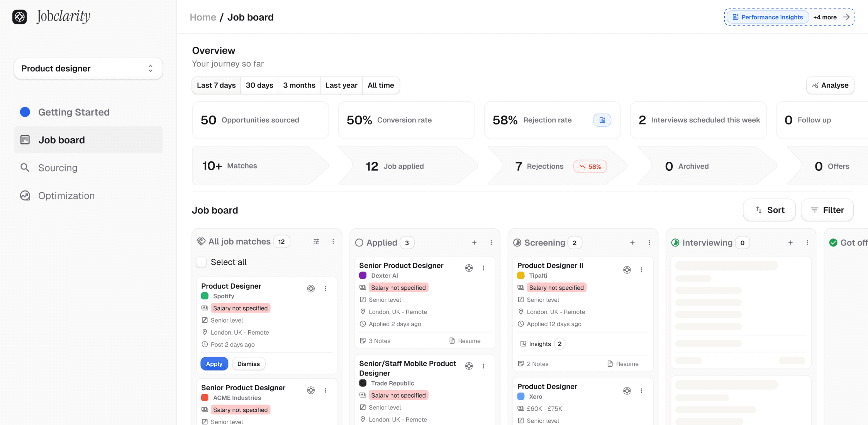Open Screening column three-dot menu

(649, 243)
